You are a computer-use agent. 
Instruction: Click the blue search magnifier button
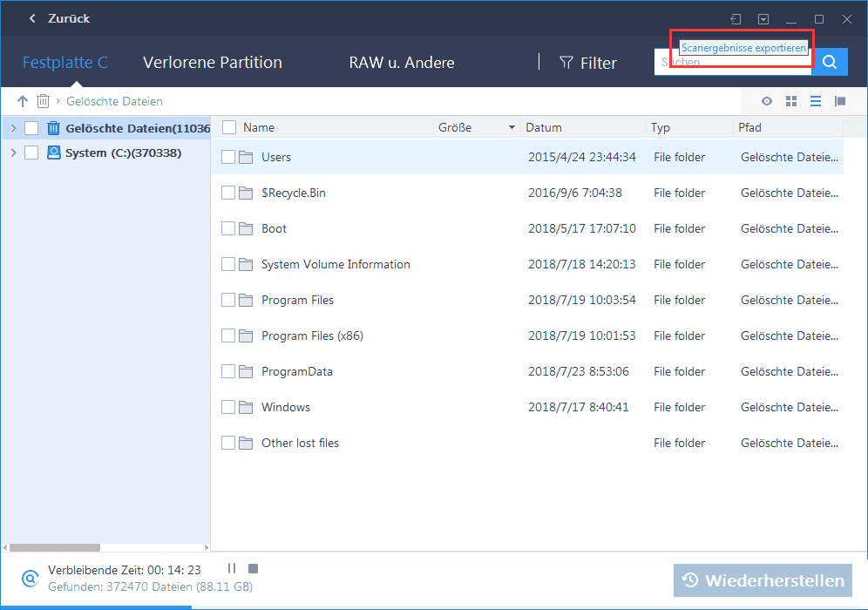(830, 62)
